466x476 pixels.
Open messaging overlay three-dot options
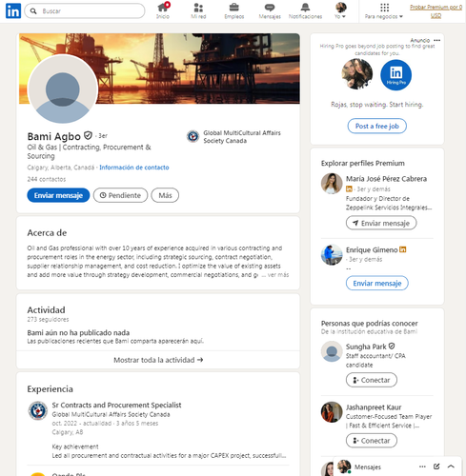[422, 466]
